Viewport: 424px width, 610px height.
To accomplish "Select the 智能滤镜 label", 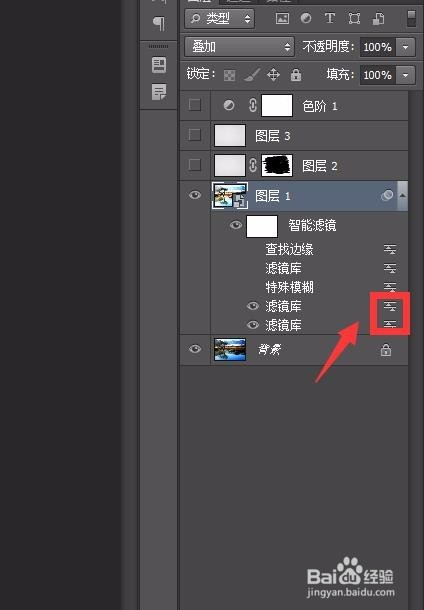I will click(312, 225).
